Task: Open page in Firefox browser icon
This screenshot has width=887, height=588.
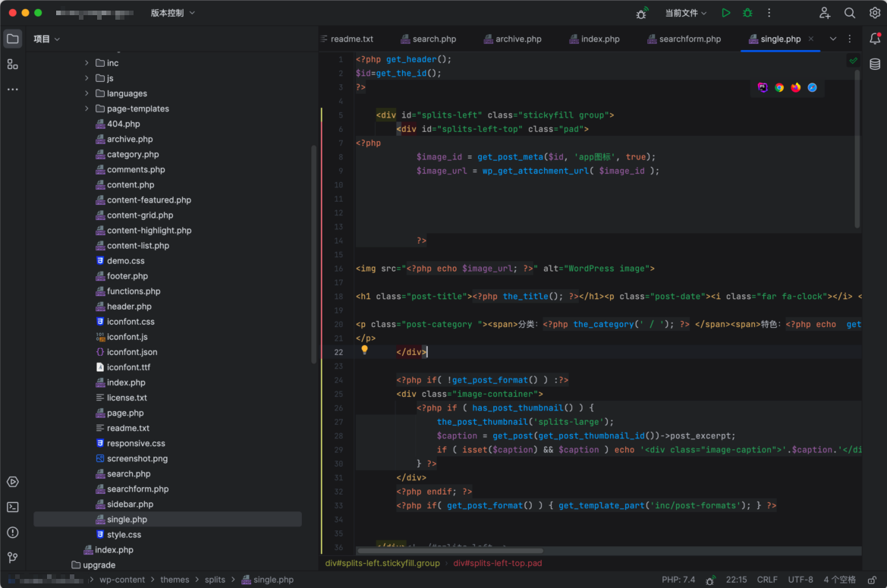Action: point(796,87)
